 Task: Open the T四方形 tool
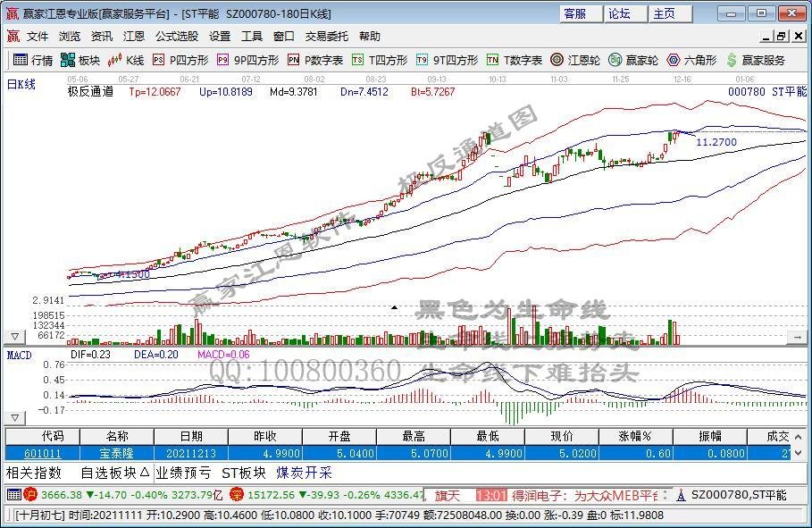pos(380,60)
